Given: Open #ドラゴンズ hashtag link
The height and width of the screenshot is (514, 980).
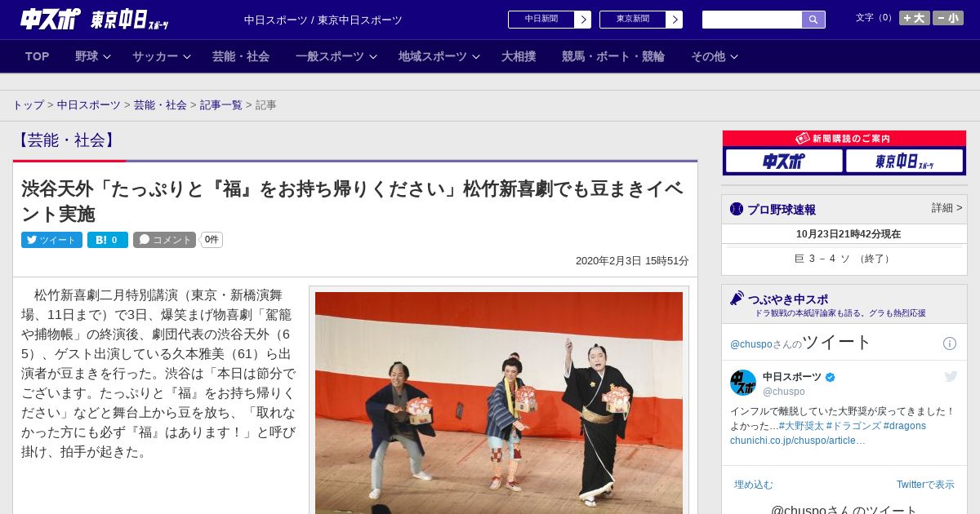Looking at the screenshot, I should 853,426.
